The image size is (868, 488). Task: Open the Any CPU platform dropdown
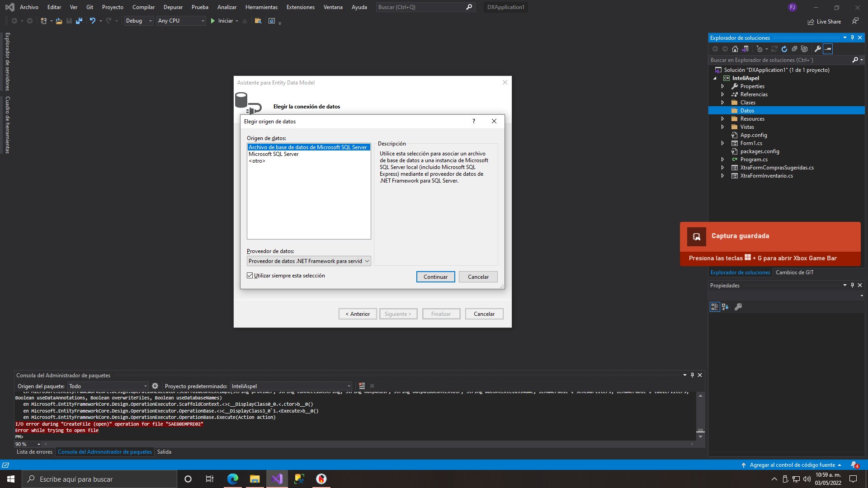pos(181,21)
